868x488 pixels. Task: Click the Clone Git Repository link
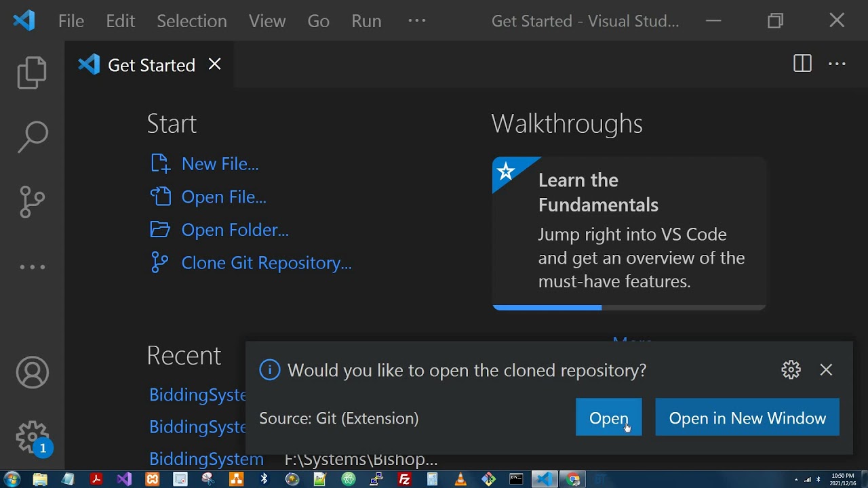tap(266, 263)
